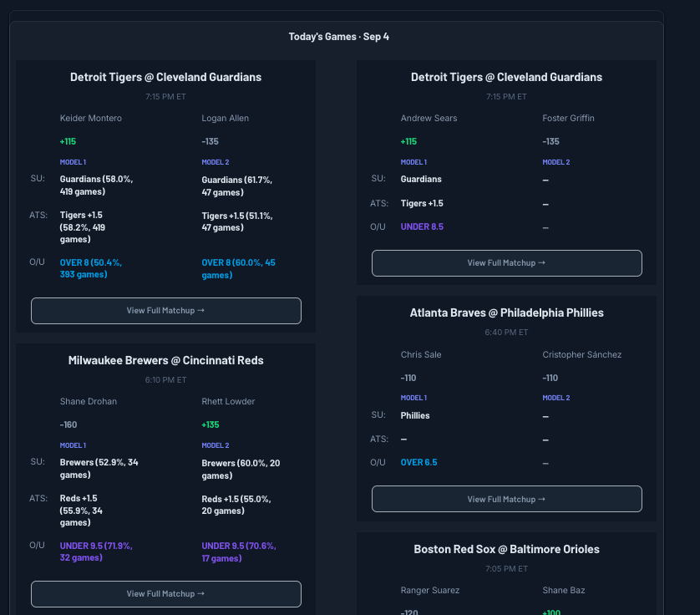Image resolution: width=700 pixels, height=615 pixels.
Task: Select pitcher name "Shane Baz"
Action: 563,591
